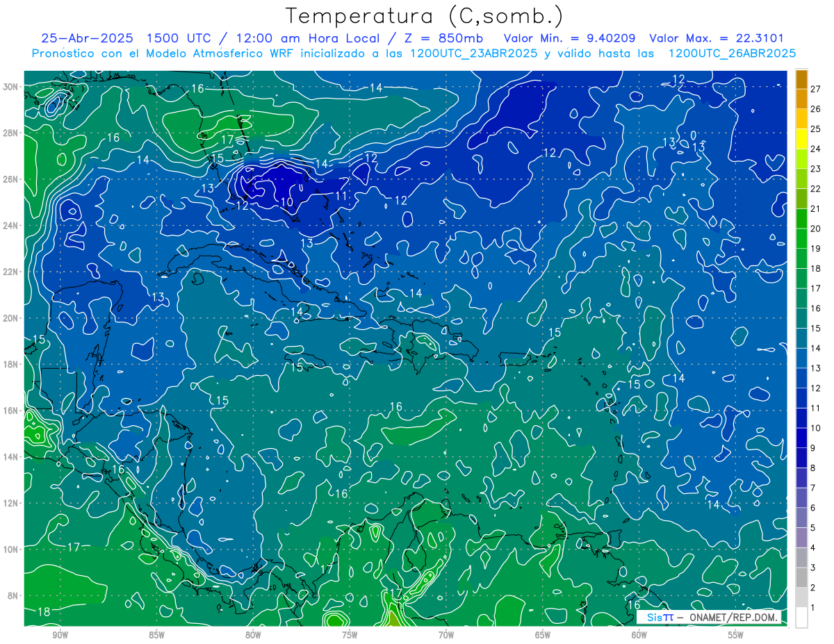Click the color scale value "5"

click(x=813, y=528)
